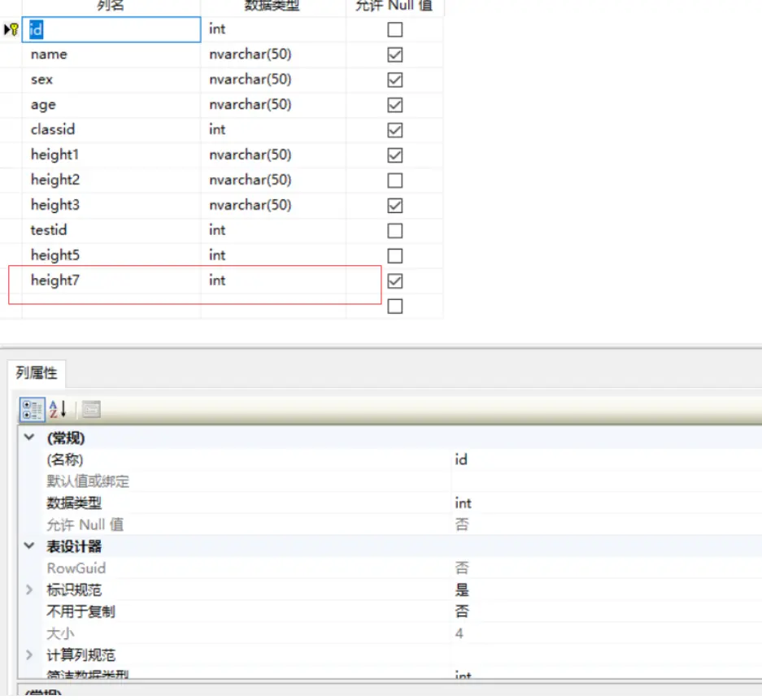Toggle Allow Null checkbox for id row
Viewport: 762px width, 700px height.
click(394, 29)
